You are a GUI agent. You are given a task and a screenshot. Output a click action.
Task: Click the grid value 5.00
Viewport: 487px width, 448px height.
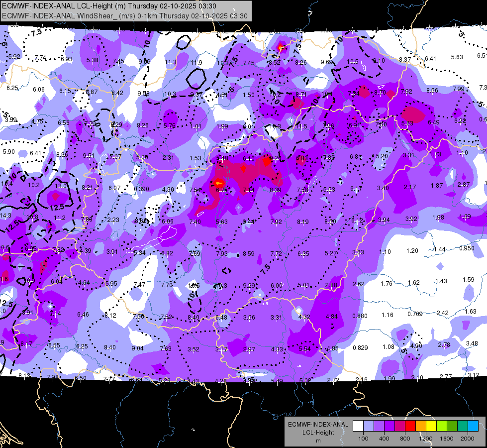pos(142,157)
